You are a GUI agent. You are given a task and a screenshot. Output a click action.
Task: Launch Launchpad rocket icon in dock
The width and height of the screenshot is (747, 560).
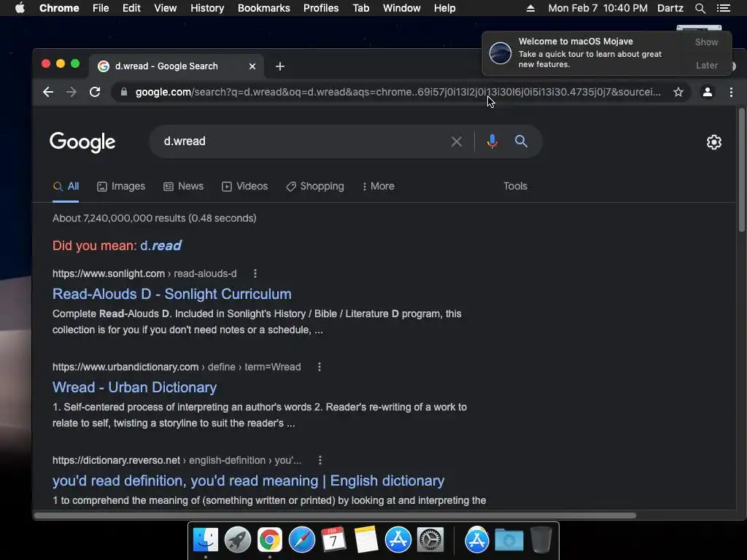(237, 540)
